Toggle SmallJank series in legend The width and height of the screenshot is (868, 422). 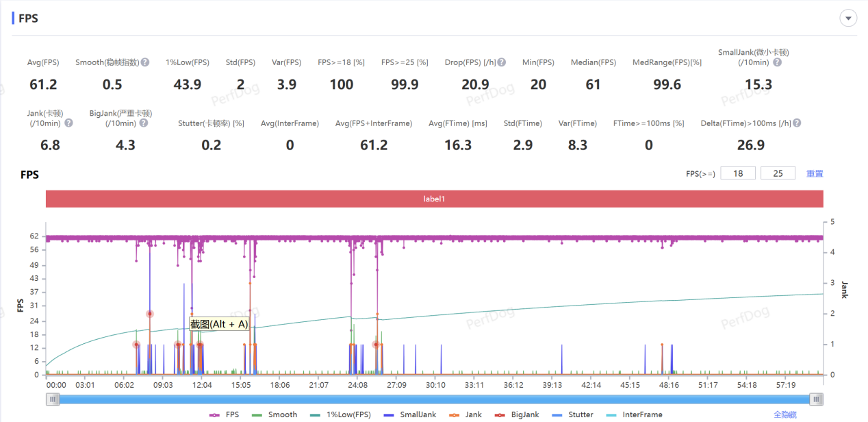coord(410,414)
